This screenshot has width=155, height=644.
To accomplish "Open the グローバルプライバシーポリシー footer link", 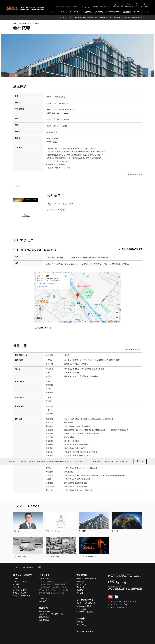I will point(127,602).
